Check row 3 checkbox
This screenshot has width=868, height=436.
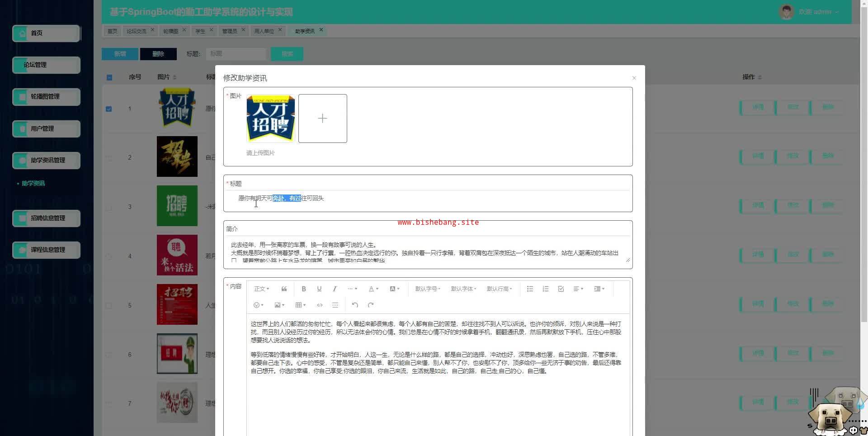click(108, 208)
